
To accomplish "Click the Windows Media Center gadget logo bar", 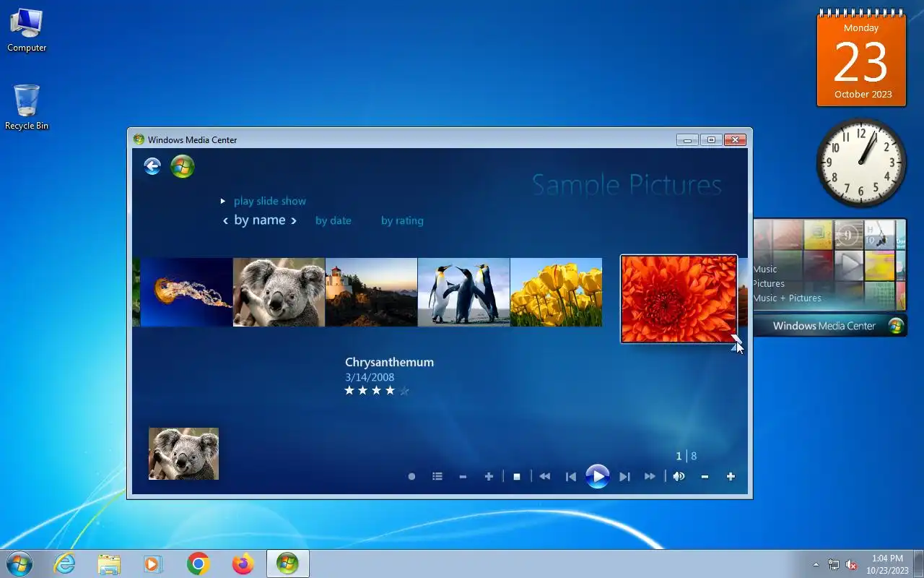I will pos(830,326).
